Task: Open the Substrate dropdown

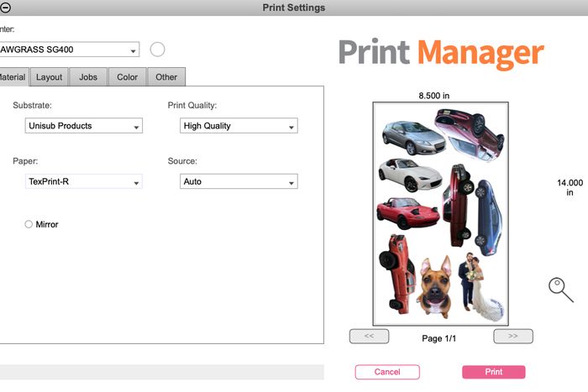Action: [x=83, y=126]
